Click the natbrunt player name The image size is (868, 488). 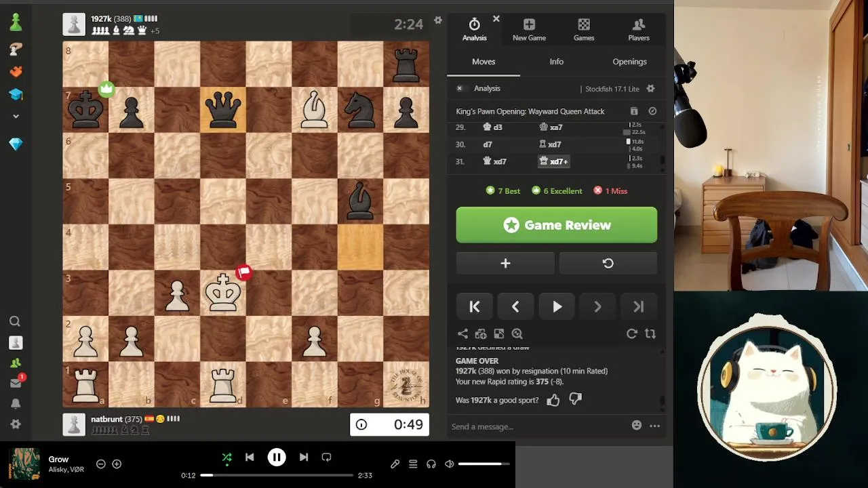click(106, 420)
